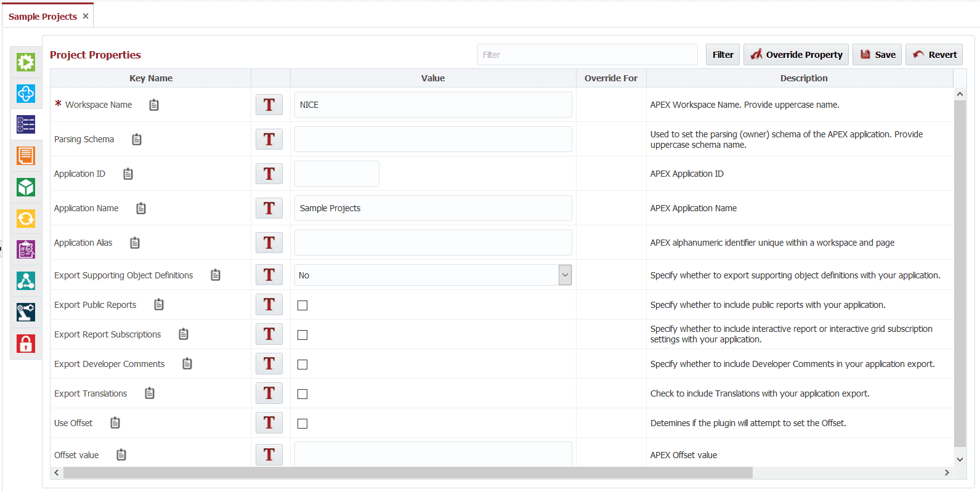Click clipboard icon next to Application Alias
980x492 pixels.
pos(135,243)
